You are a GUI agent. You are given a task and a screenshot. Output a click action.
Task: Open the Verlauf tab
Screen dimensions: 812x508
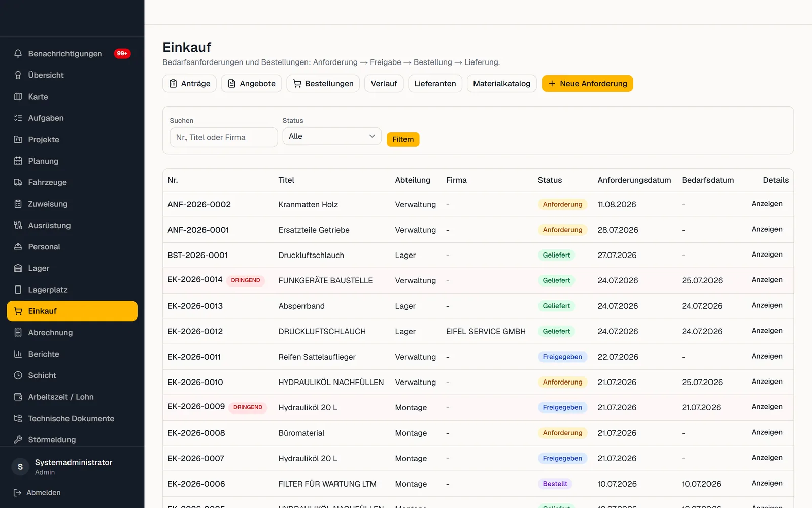384,84
